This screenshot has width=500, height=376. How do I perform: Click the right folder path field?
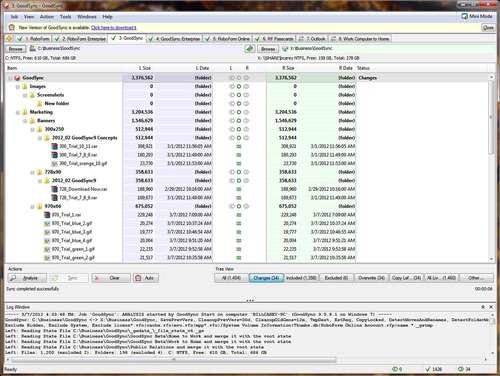(387, 49)
